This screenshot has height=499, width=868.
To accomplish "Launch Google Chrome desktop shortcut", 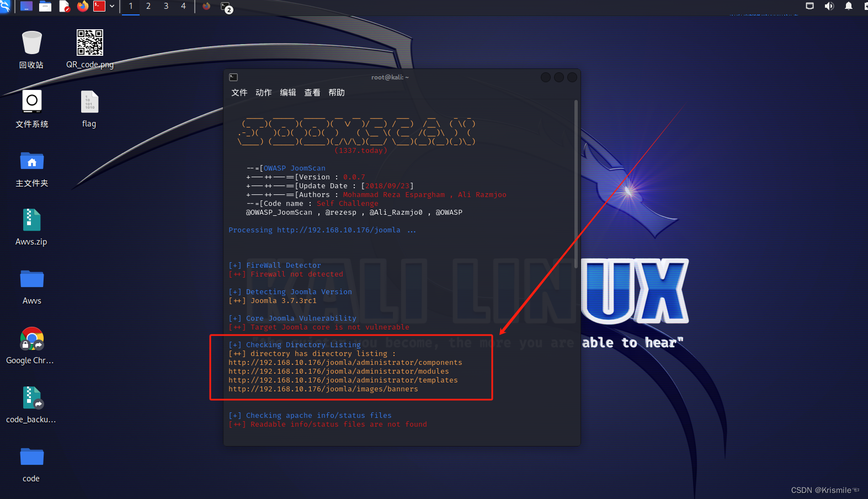I will coord(31,346).
